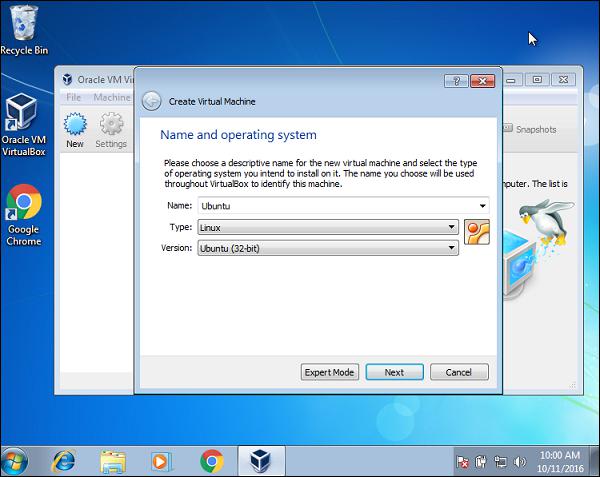Click the Windows Start button
This screenshot has width=600, height=477.
16,460
